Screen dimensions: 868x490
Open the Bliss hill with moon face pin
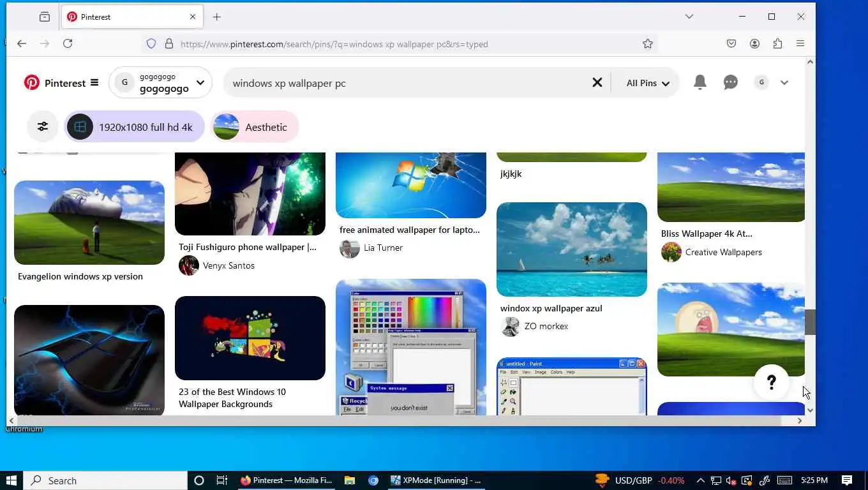pos(731,330)
